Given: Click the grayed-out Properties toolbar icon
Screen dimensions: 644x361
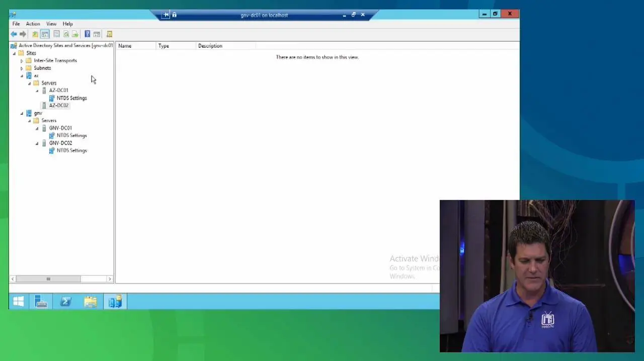Looking at the screenshot, I should click(x=56, y=34).
